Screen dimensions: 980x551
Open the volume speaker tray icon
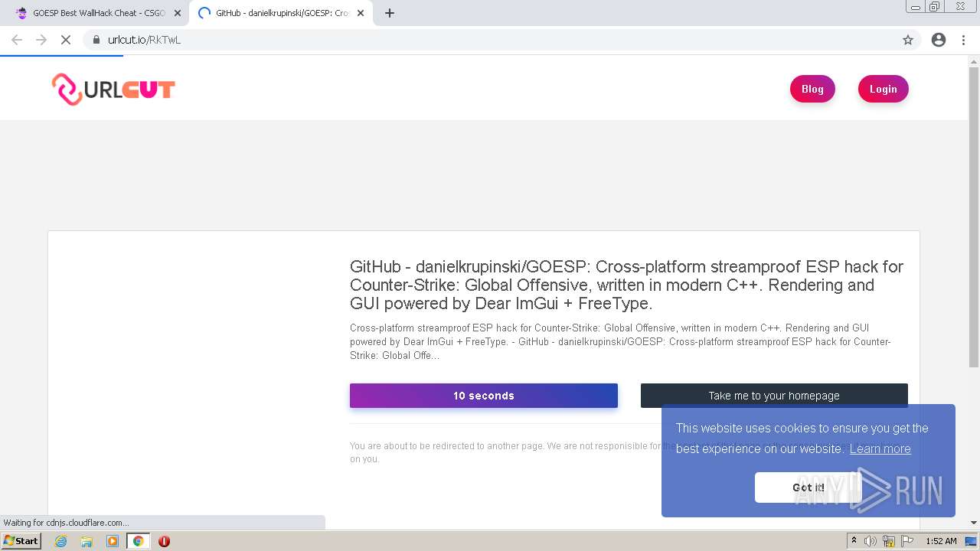click(871, 541)
